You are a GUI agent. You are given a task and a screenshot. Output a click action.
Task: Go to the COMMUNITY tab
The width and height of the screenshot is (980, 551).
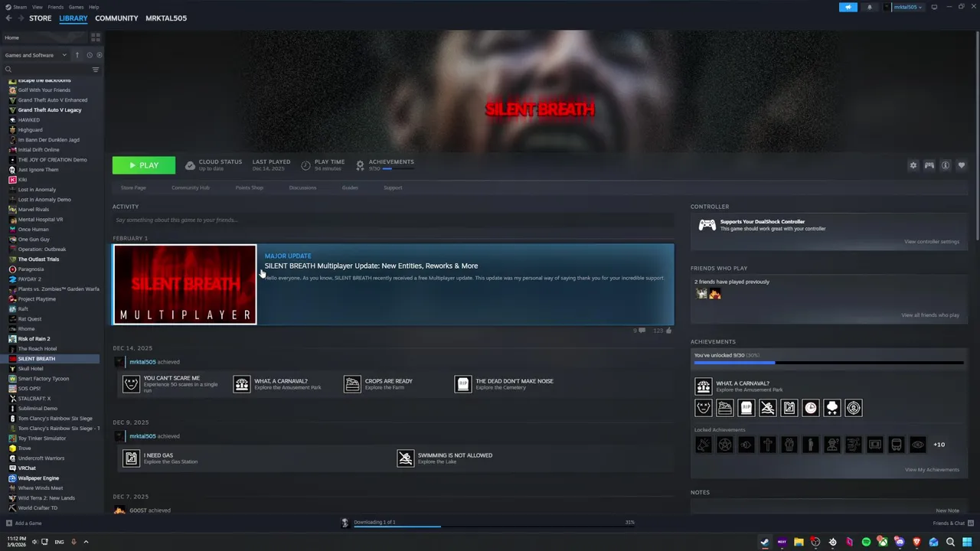116,18
